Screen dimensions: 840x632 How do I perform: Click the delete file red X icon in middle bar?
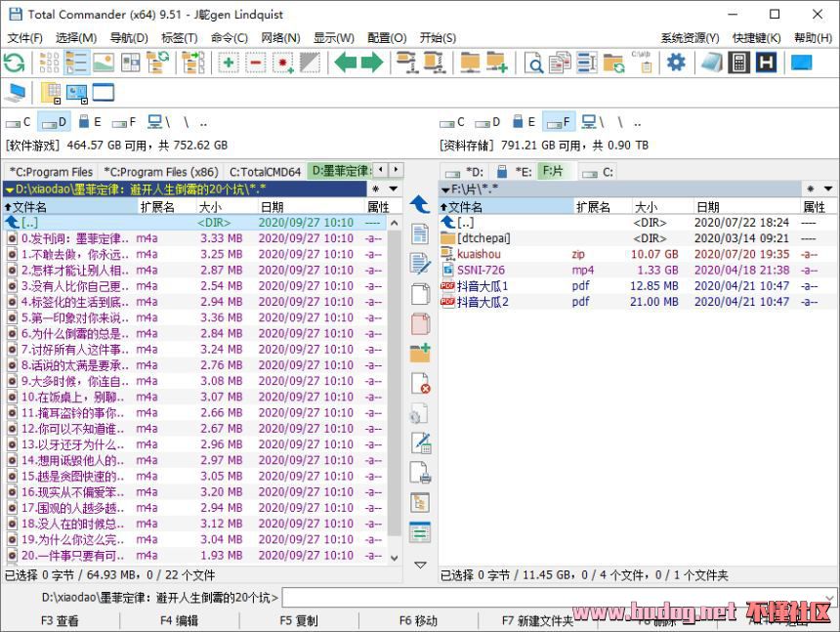click(x=421, y=384)
